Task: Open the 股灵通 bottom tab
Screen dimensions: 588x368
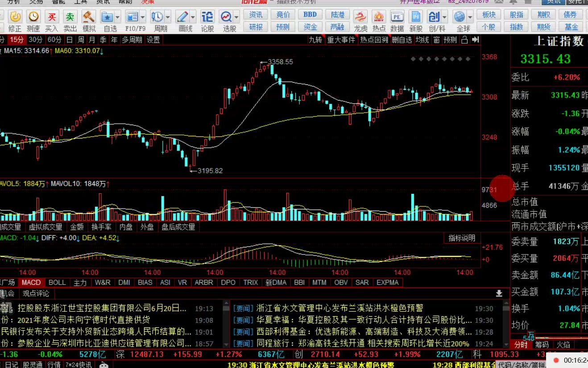Action: click(33, 364)
